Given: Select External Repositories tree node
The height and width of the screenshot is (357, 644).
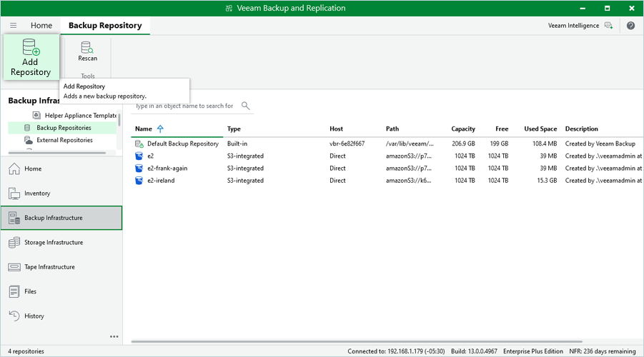Looking at the screenshot, I should (64, 141).
